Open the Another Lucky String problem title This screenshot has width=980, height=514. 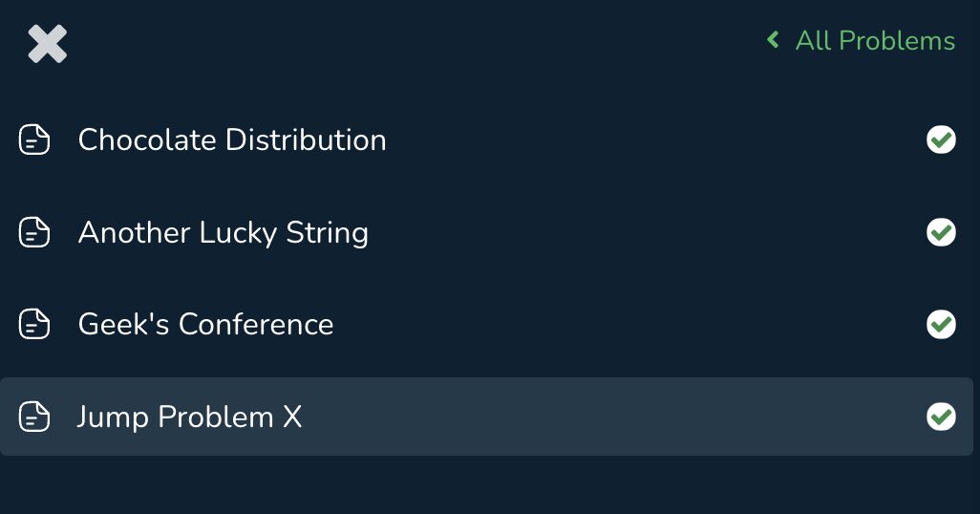pos(224,233)
